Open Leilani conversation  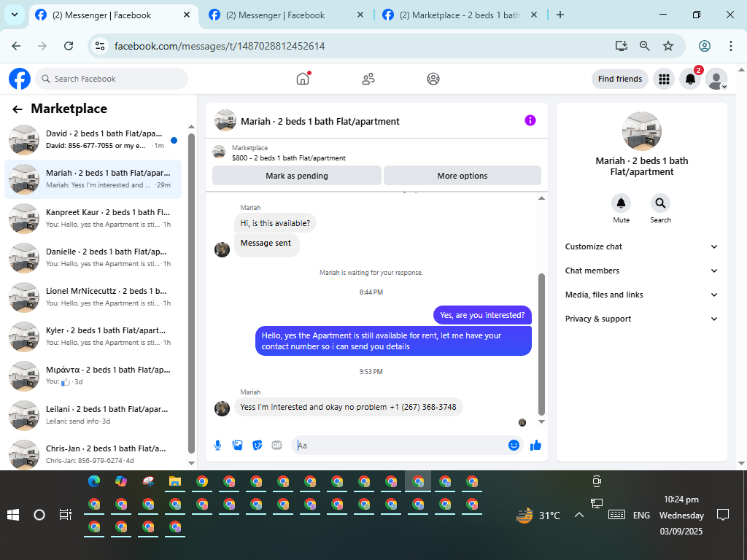pos(93,416)
